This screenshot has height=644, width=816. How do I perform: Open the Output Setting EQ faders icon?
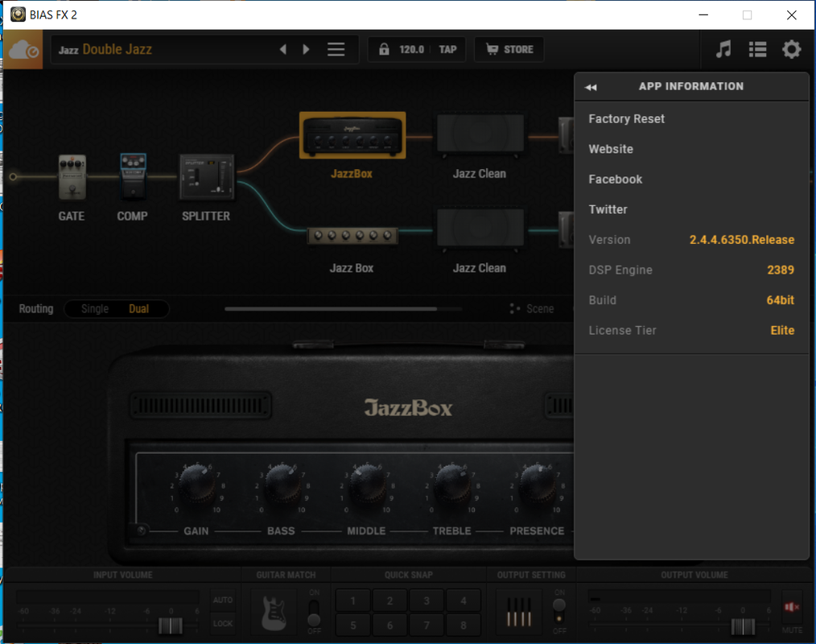[x=519, y=613]
